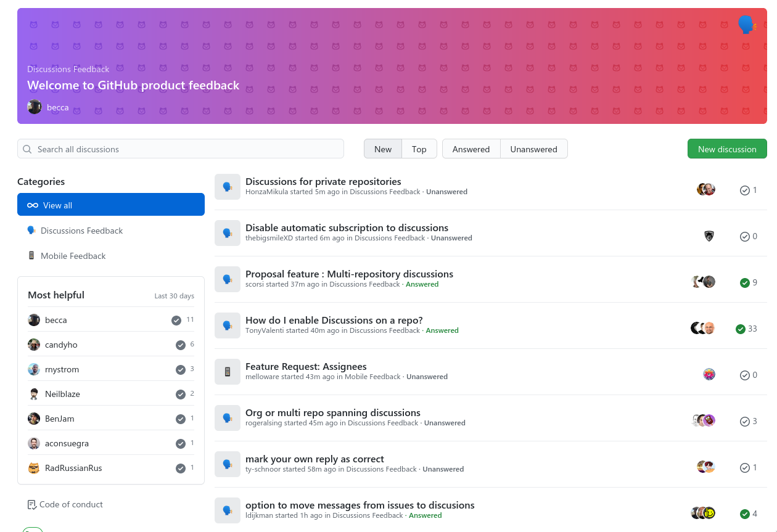Open Code of conduct link
The height and width of the screenshot is (532, 777).
pyautogui.click(x=71, y=504)
